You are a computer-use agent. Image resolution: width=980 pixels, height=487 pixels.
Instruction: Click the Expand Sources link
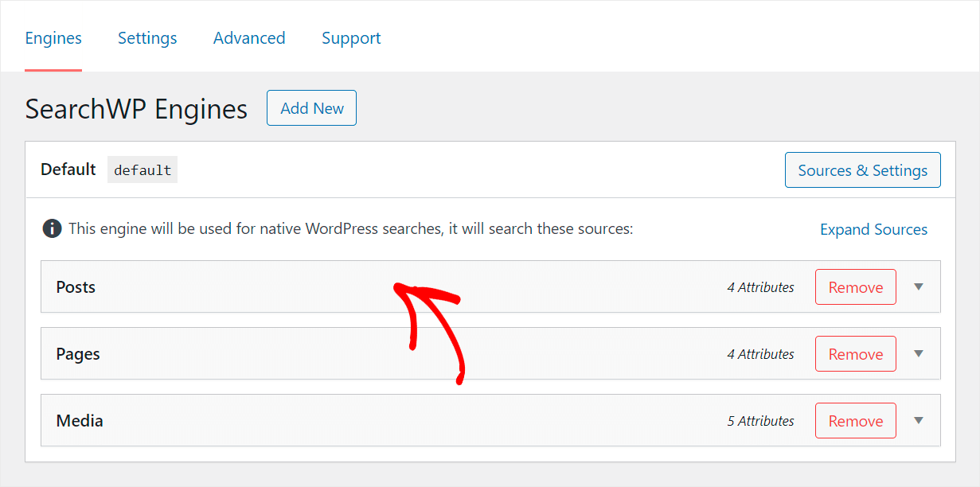tap(874, 229)
